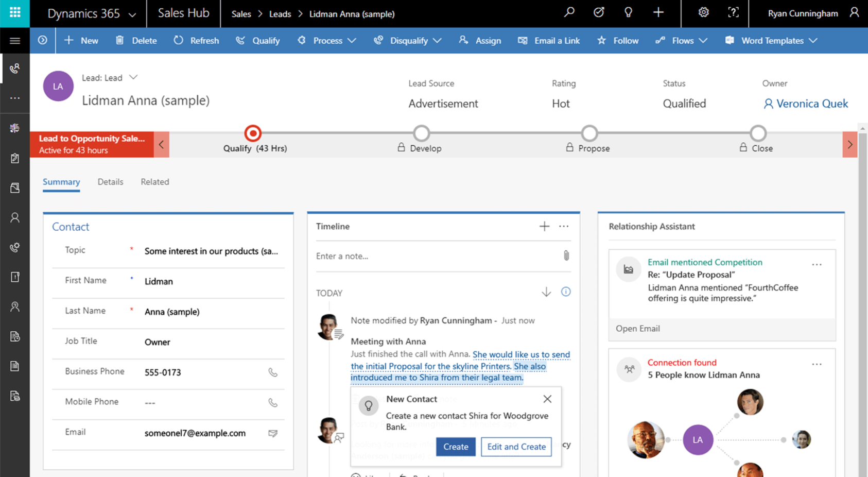Click Open Email on competition card
This screenshot has height=477, width=868.
(638, 329)
